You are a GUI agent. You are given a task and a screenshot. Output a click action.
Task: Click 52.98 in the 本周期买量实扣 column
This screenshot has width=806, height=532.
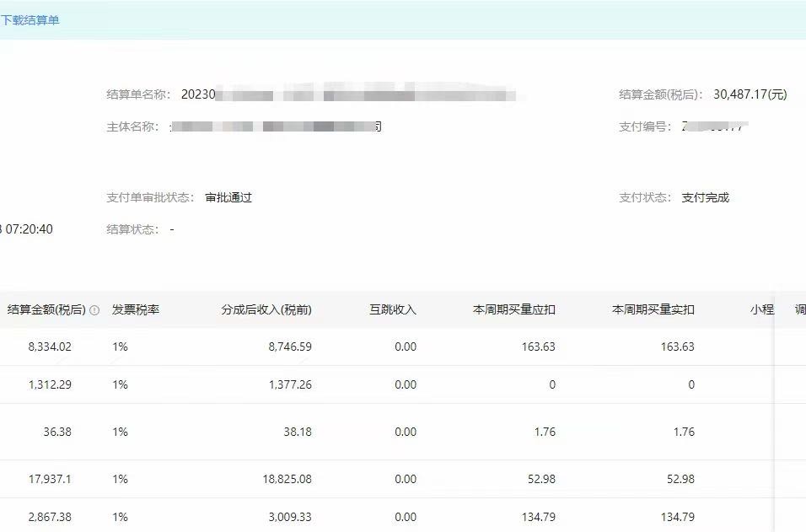coord(680,479)
